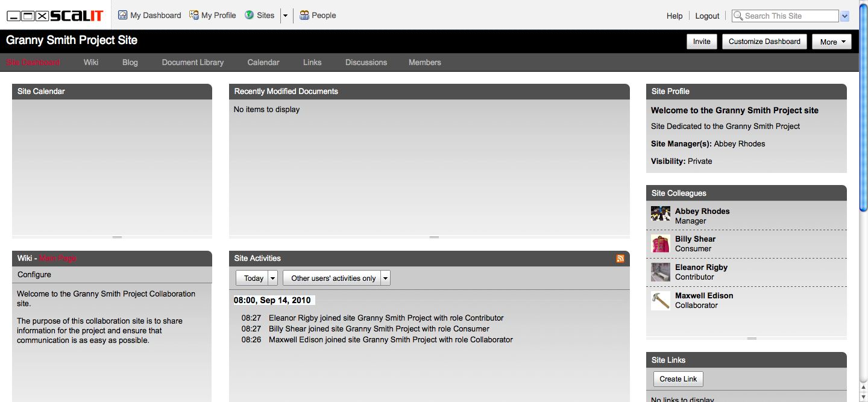Open Abbey Rhodes colleague profile link
This screenshot has height=402, width=868.
pos(702,211)
